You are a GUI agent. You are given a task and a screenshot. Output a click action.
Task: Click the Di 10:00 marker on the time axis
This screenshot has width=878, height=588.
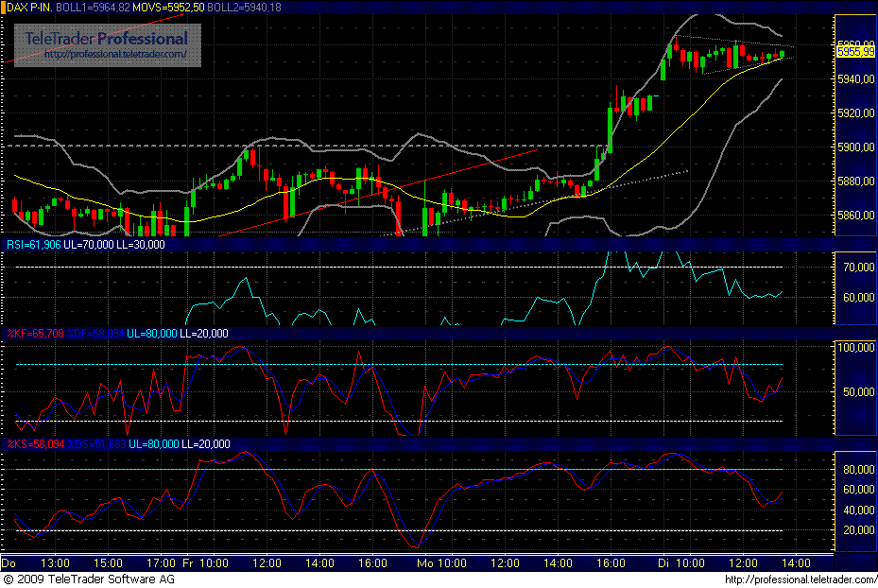pyautogui.click(x=680, y=562)
